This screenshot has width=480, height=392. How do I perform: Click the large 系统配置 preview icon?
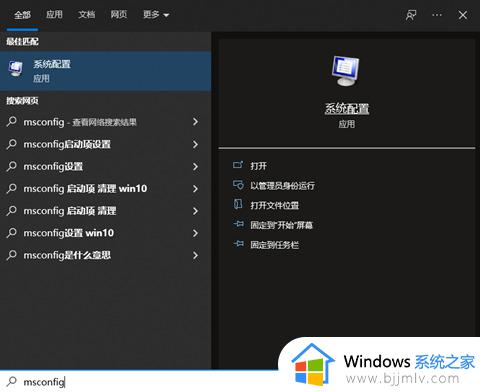(x=346, y=71)
